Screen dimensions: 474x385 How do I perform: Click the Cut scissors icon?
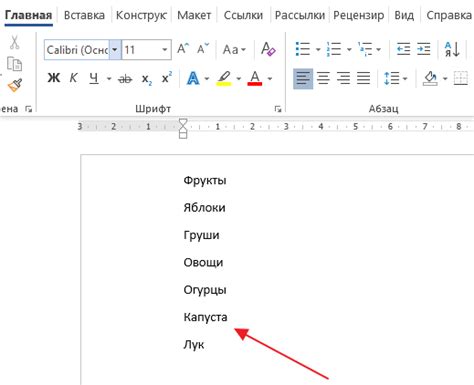point(14,42)
